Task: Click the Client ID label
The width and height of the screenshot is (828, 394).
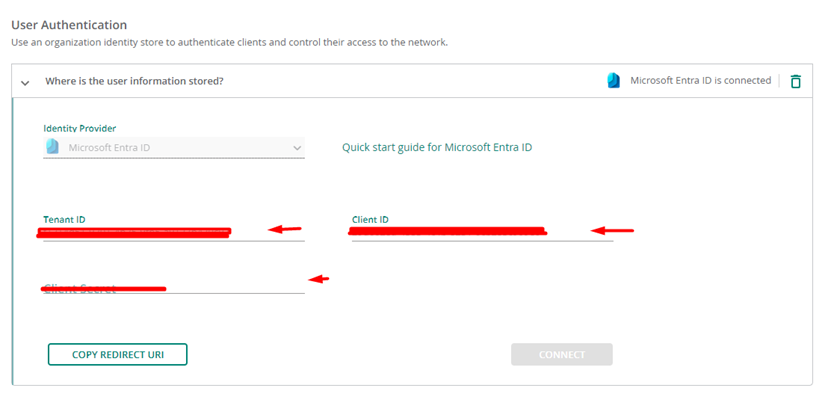Action: tap(370, 219)
